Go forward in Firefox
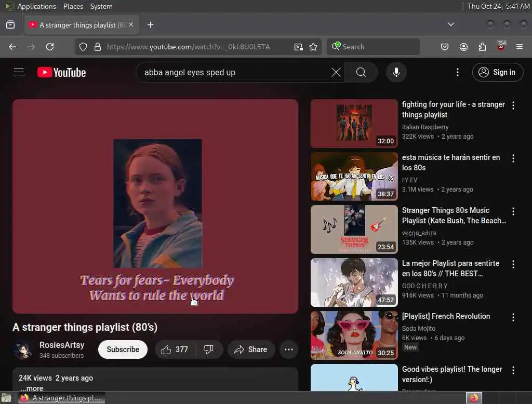Viewport: 532px width, 404px height. click(31, 47)
